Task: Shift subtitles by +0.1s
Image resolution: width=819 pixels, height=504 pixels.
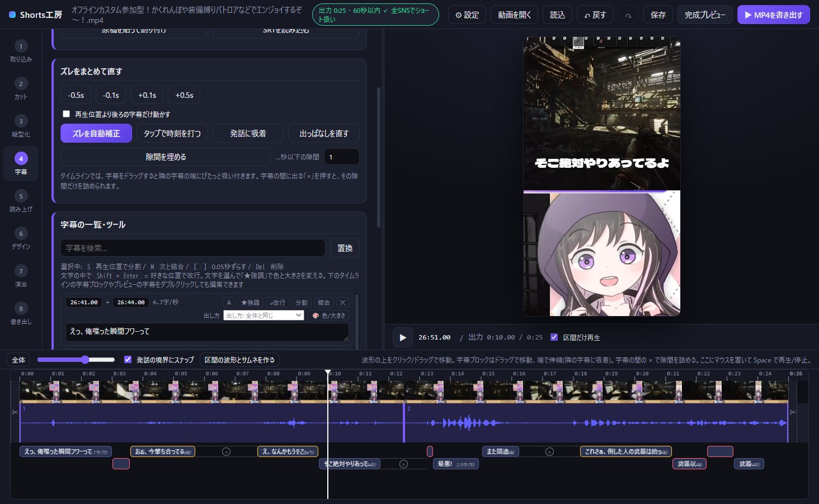Action: click(147, 95)
